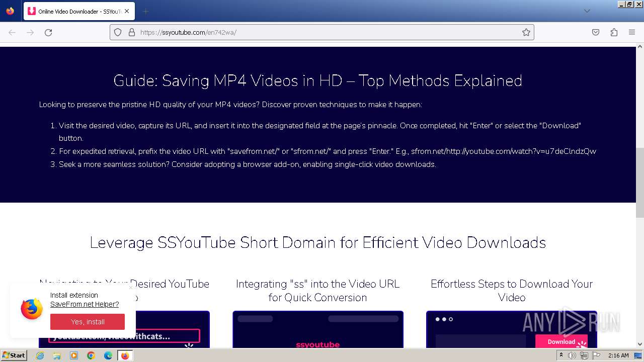
Task: Open Windows Media Player from the taskbar
Action: [x=74, y=355]
